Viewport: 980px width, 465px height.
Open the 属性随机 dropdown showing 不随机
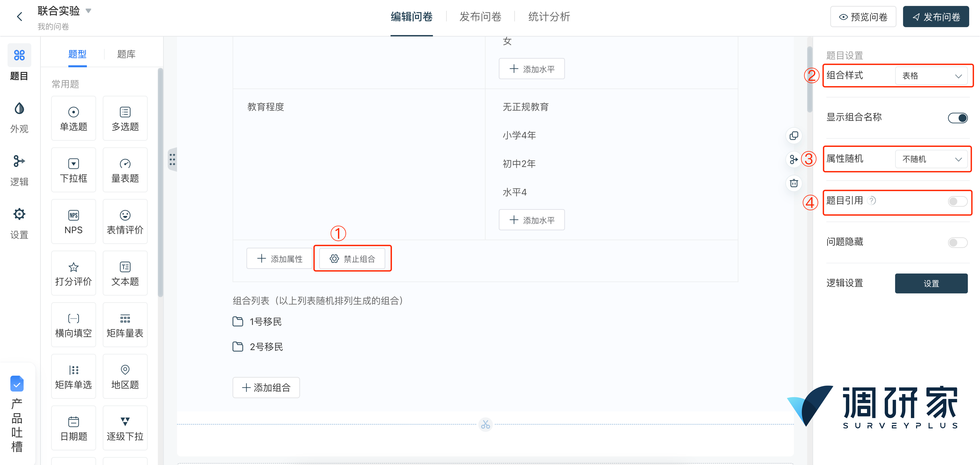point(931,159)
